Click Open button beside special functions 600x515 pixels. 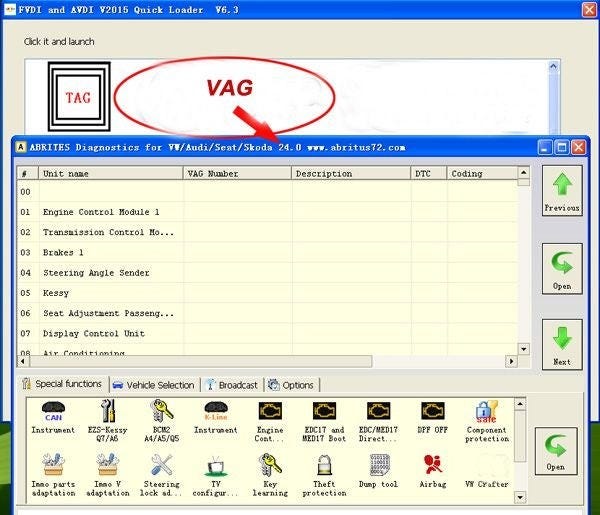pos(556,451)
